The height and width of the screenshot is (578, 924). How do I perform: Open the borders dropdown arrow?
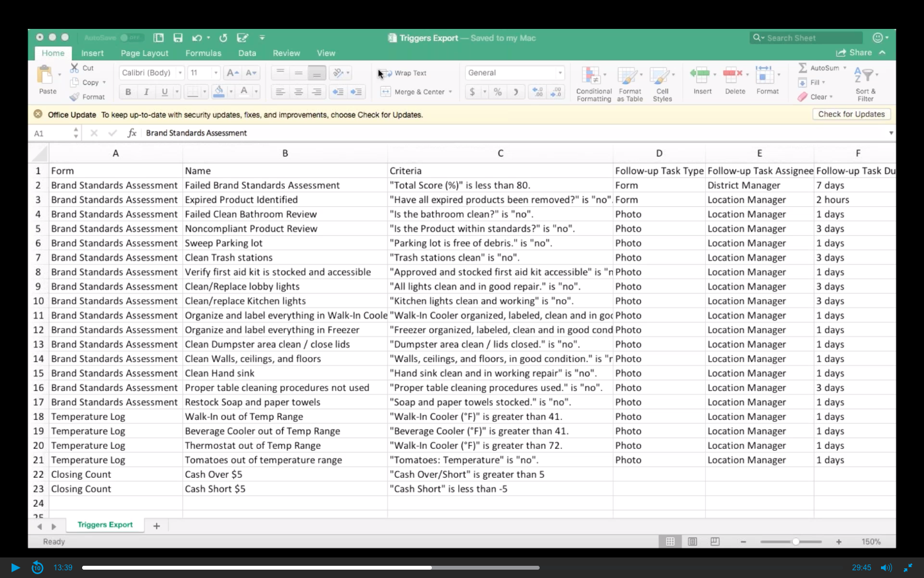point(205,92)
